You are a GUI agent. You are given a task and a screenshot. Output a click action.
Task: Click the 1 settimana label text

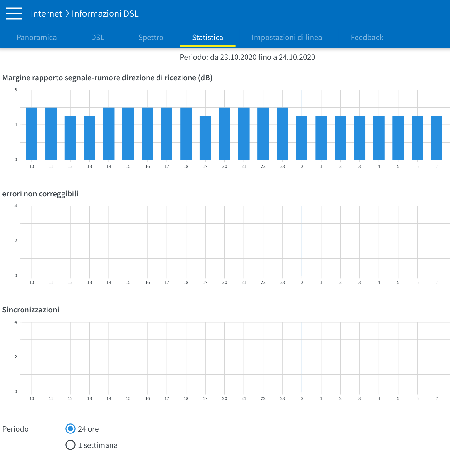coord(98,445)
